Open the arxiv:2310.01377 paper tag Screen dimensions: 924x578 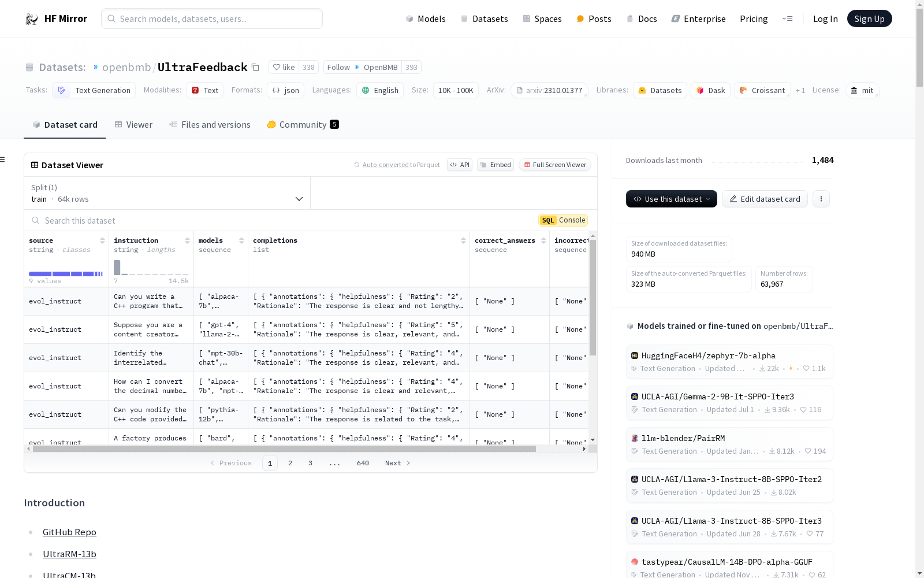click(549, 90)
